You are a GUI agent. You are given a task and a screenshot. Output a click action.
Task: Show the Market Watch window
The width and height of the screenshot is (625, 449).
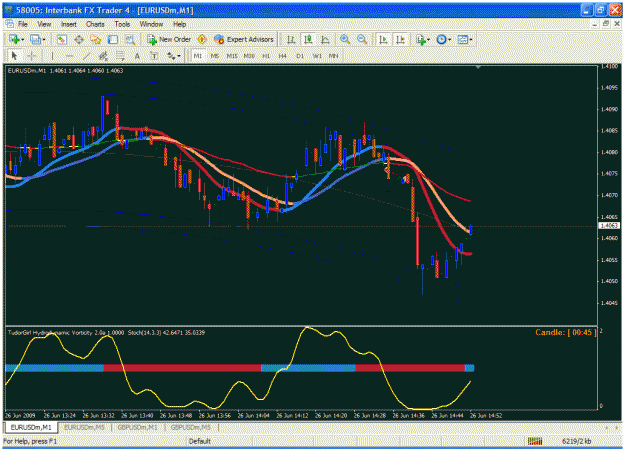pyautogui.click(x=61, y=39)
